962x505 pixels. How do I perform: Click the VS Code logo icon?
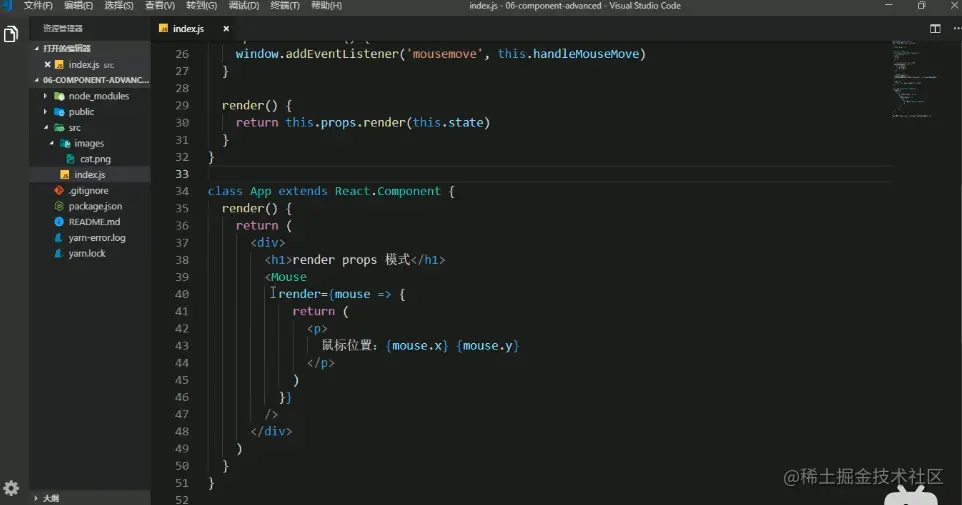click(x=7, y=6)
